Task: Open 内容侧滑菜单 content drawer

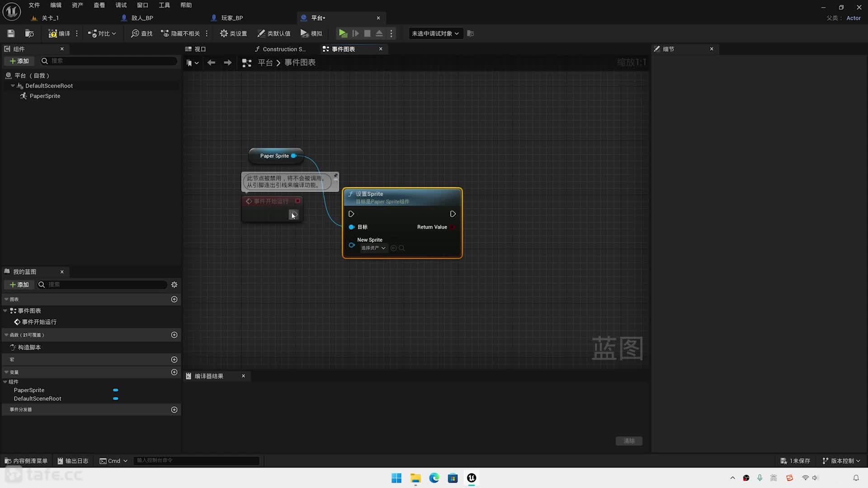Action: tap(26, 461)
